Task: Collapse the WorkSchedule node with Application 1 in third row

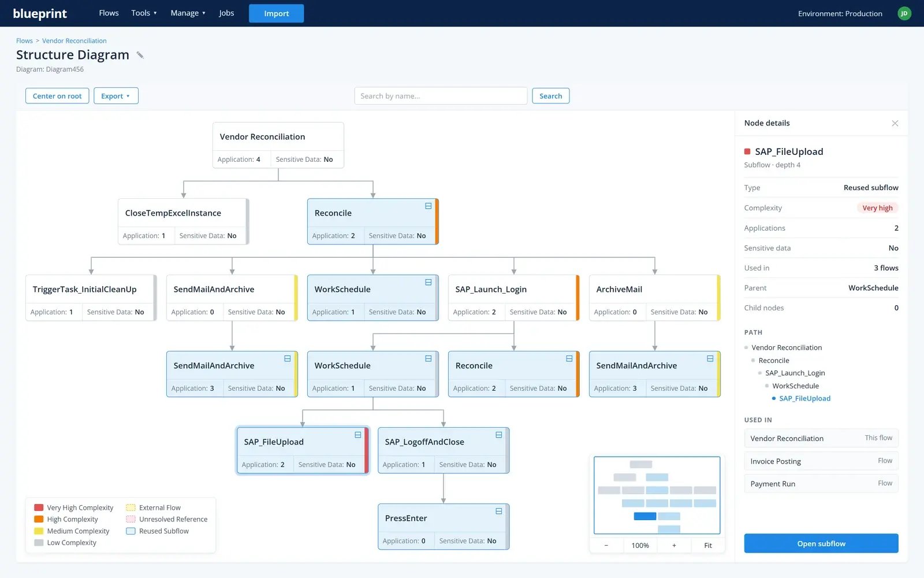Action: point(429,282)
